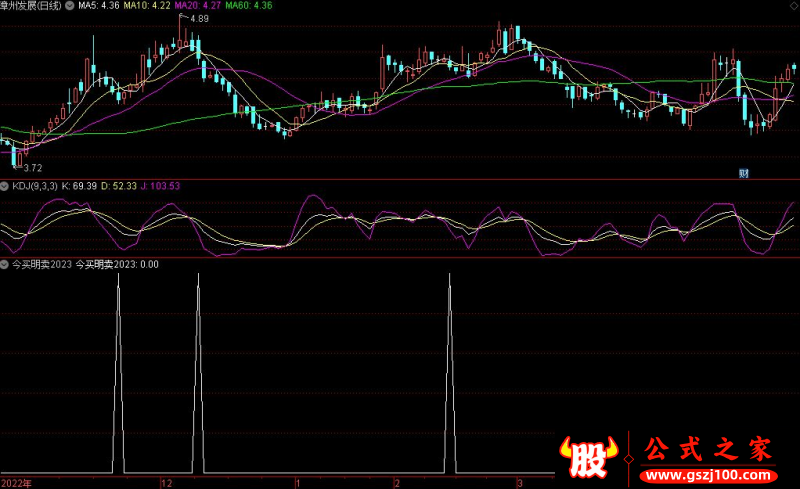The width and height of the screenshot is (800, 489).
Task: Click the round icon left of KDJ(9,3,3)
Action: 4,186
